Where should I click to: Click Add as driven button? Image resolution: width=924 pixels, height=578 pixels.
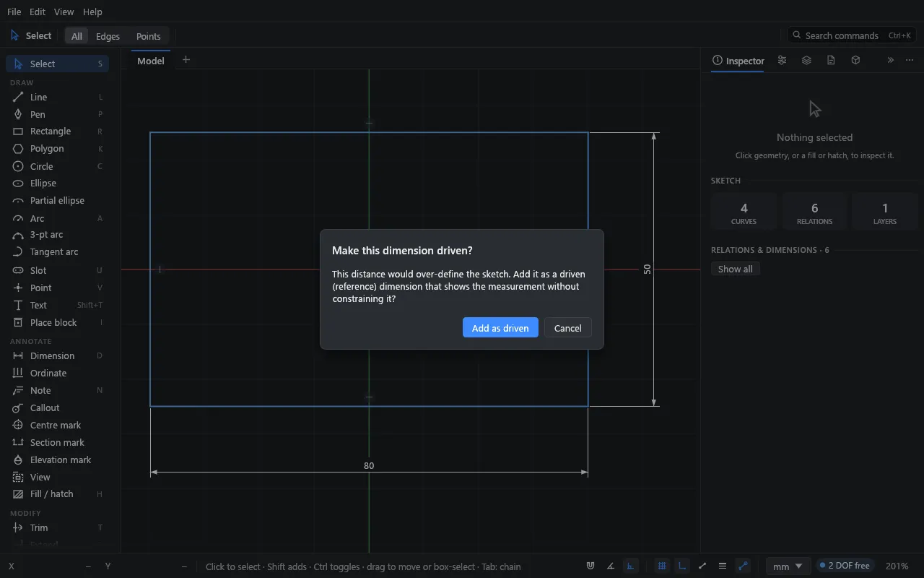[500, 327]
